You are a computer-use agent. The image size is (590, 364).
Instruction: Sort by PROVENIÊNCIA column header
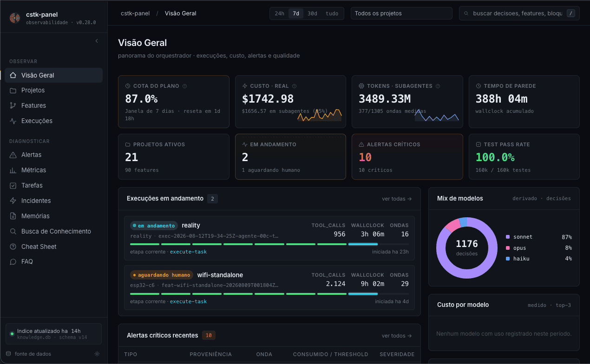[x=210, y=354]
